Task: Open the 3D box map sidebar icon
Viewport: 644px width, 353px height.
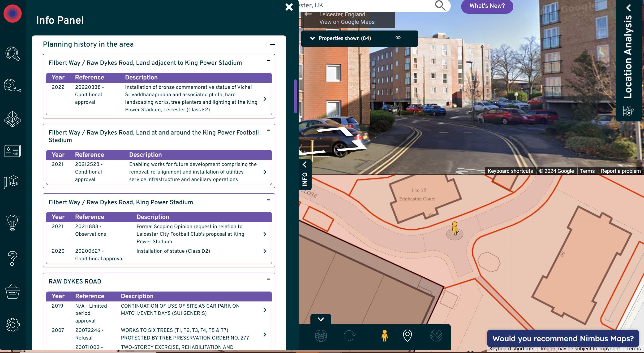Action: pos(13,182)
